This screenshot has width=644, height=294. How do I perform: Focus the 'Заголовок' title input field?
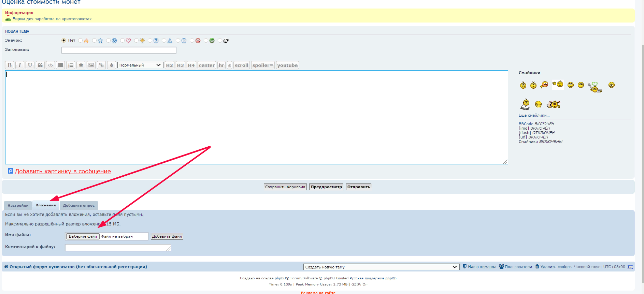click(119, 50)
